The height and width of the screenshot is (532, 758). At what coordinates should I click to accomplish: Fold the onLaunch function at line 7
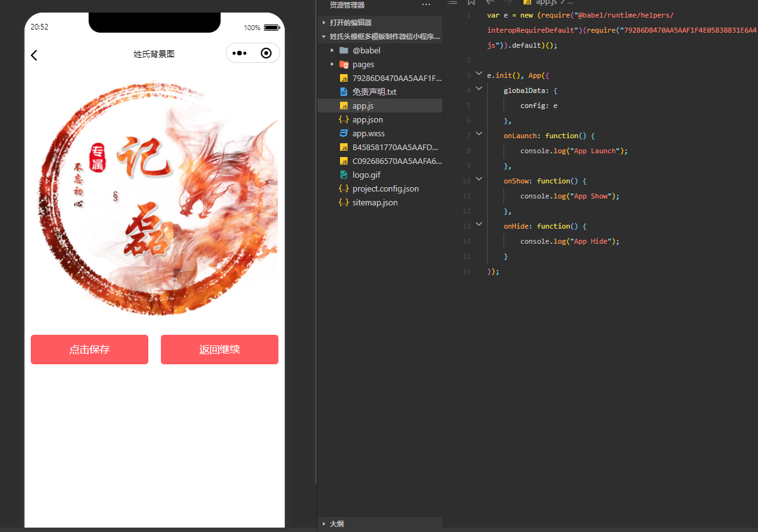[479, 134]
